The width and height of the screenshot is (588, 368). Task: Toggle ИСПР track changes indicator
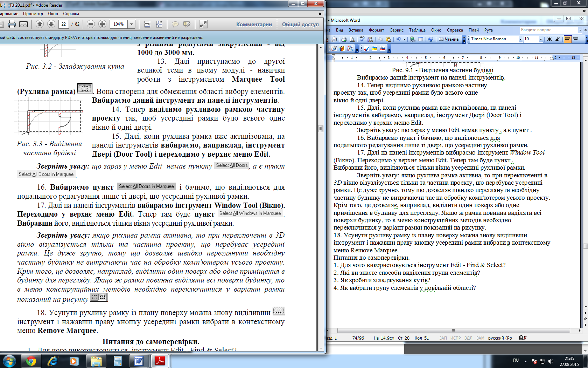(455, 338)
